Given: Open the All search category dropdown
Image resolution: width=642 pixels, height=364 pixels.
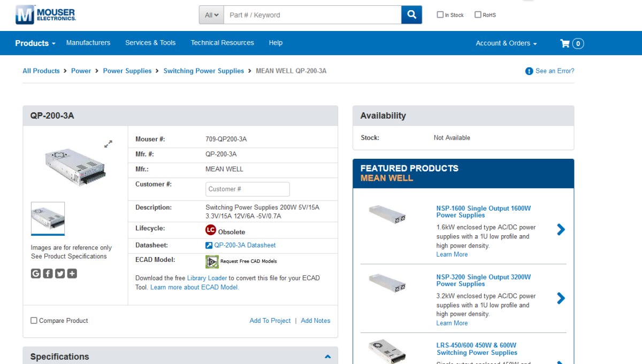Looking at the screenshot, I should (x=212, y=15).
